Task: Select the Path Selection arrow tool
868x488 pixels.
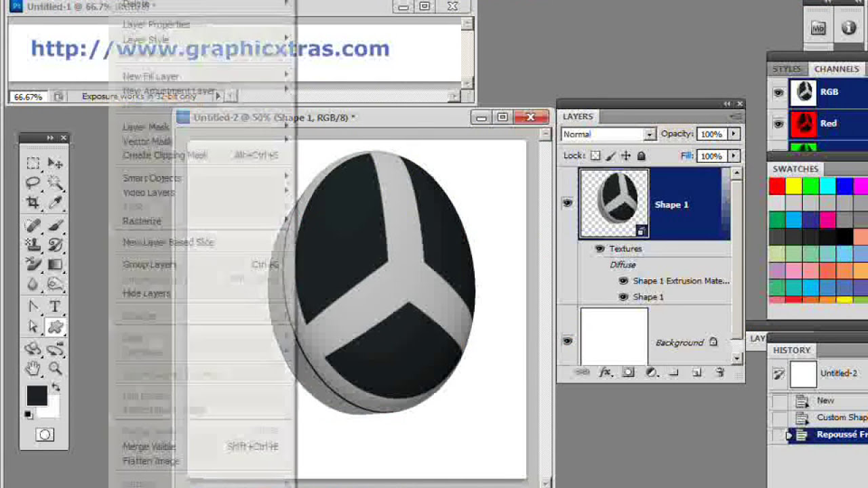Action: coord(33,327)
